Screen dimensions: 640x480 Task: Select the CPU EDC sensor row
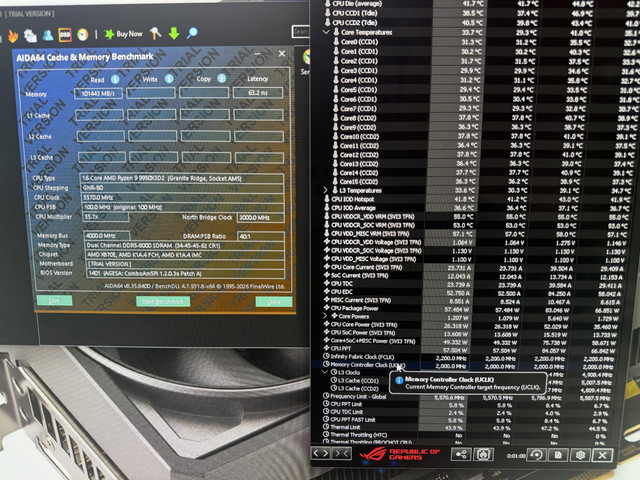coord(473,292)
